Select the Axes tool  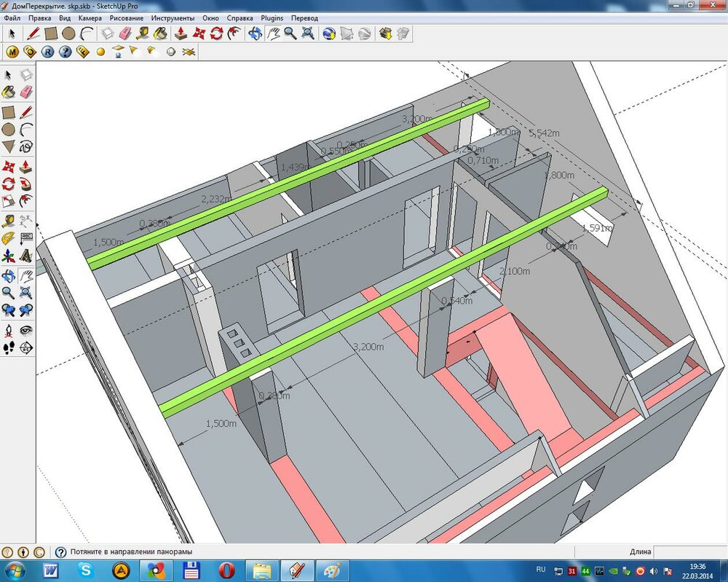(x=9, y=256)
